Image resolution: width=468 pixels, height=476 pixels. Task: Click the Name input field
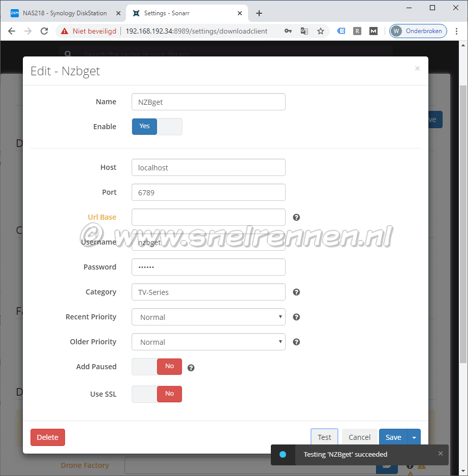(208, 102)
